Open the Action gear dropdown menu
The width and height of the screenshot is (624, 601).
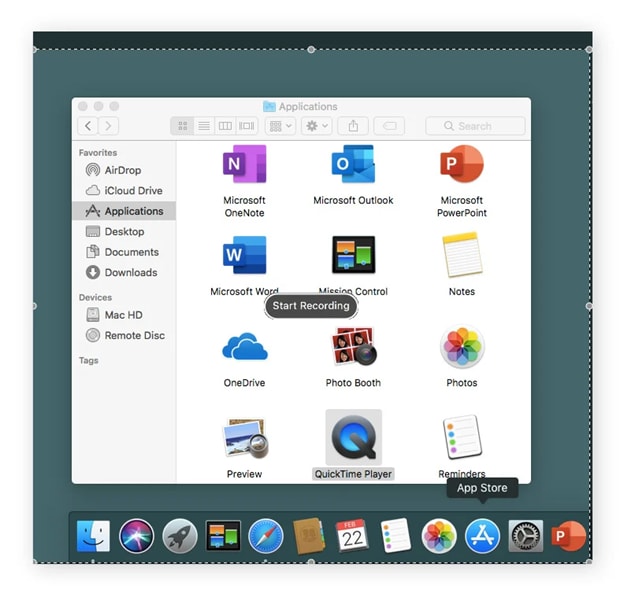[x=317, y=126]
